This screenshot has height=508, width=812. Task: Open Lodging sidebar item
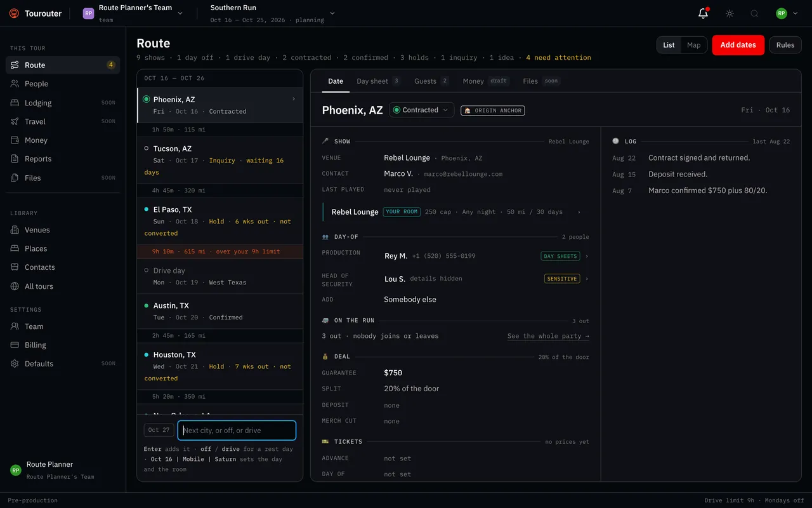click(x=63, y=103)
